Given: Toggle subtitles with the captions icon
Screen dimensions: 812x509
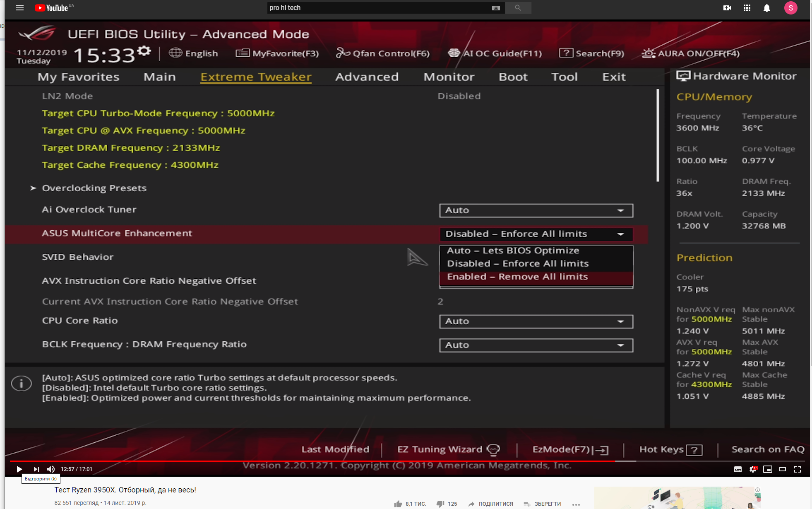Looking at the screenshot, I should 738,469.
